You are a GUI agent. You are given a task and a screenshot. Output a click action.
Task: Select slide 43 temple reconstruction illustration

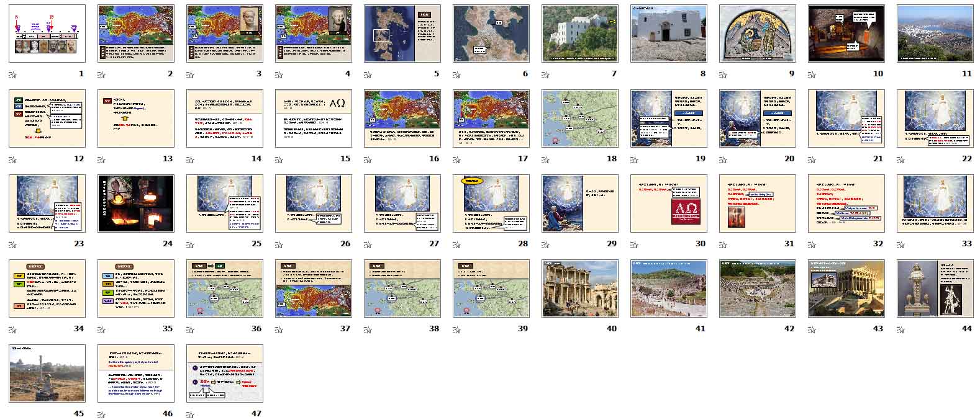[846, 288]
